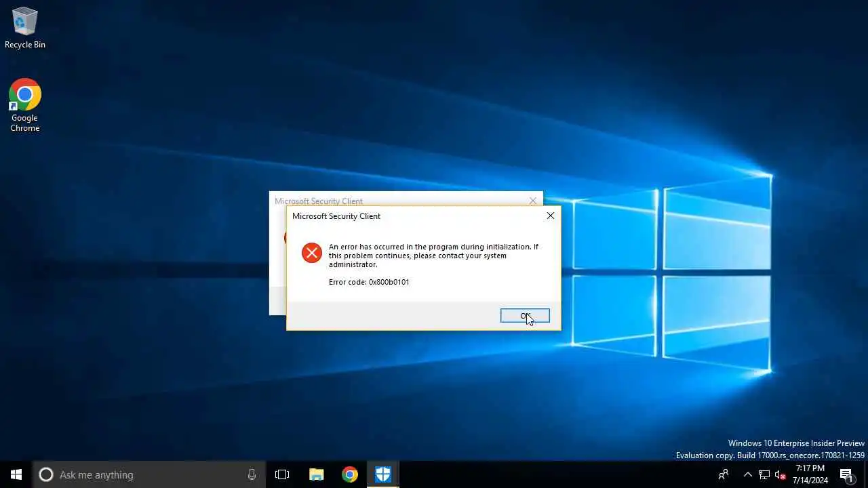Close the background Microsoft Security Client window
This screenshot has height=488, width=868.
pyautogui.click(x=533, y=201)
